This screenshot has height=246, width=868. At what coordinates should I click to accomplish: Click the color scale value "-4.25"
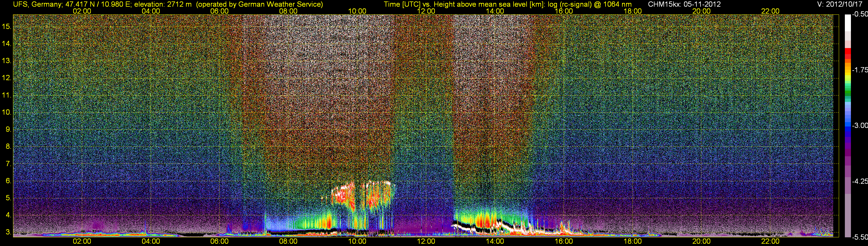pyautogui.click(x=860, y=181)
